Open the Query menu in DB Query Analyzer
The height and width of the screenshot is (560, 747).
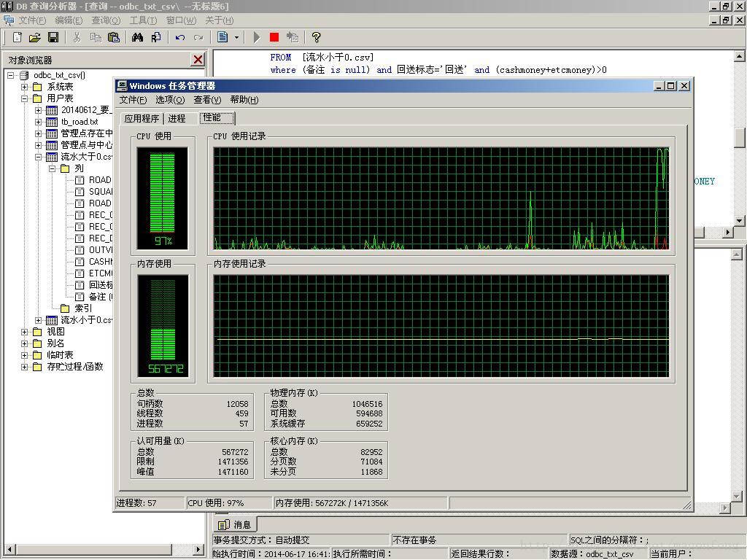pyautogui.click(x=106, y=20)
